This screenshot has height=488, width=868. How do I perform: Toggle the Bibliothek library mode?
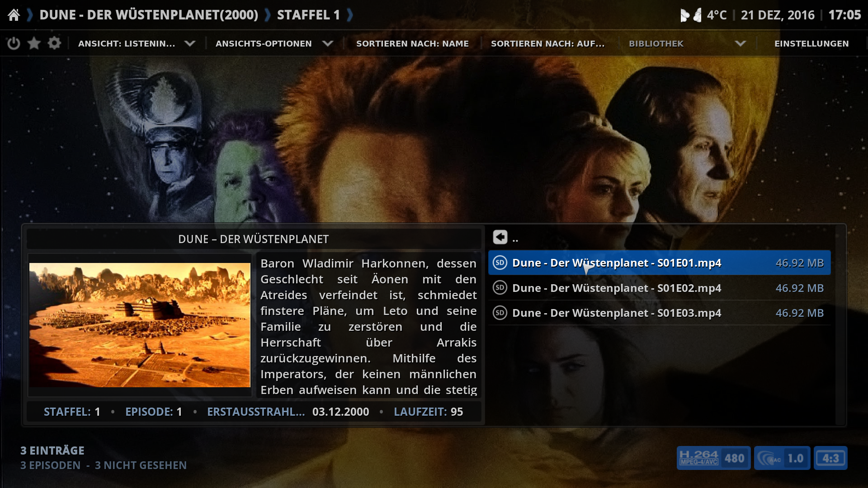[656, 43]
